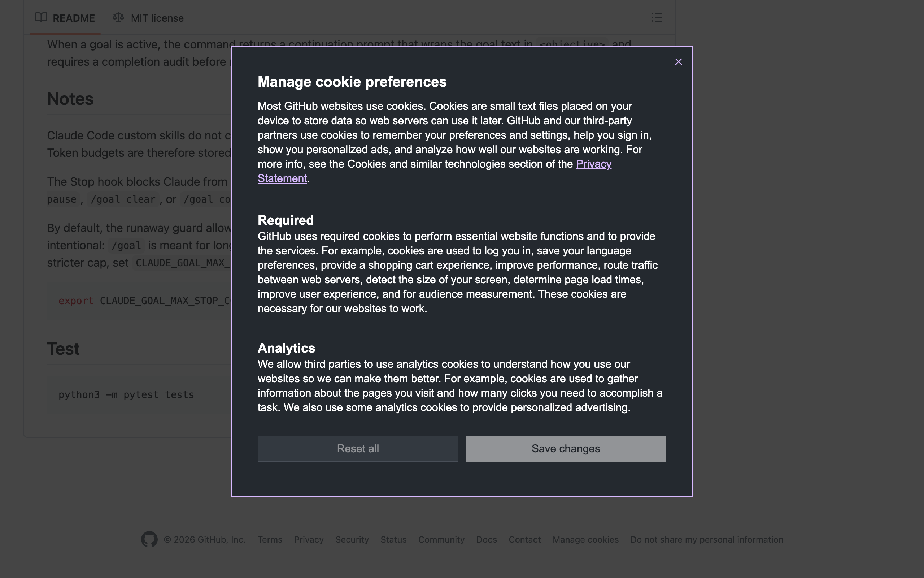Click the /goal clear inline code
Screen dimensions: 924x578
pos(123,199)
